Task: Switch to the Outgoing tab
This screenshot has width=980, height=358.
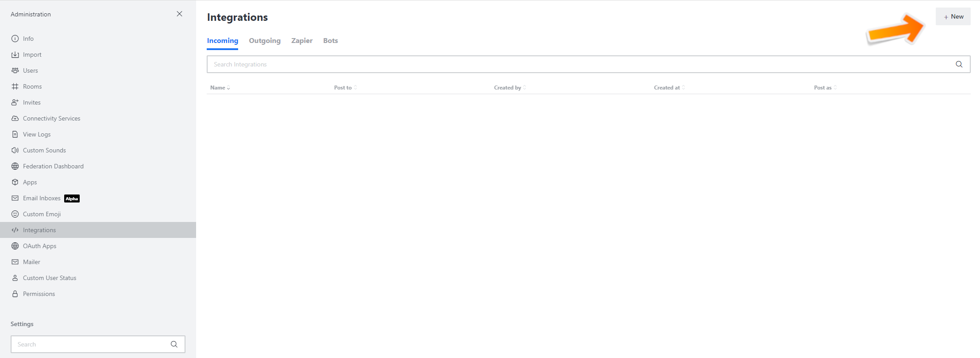Action: (x=265, y=41)
